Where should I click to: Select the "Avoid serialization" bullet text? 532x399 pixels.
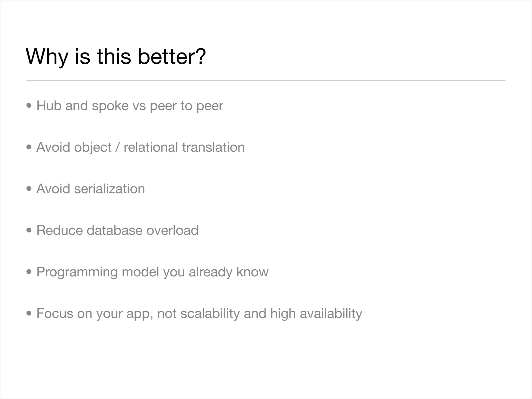90,189
